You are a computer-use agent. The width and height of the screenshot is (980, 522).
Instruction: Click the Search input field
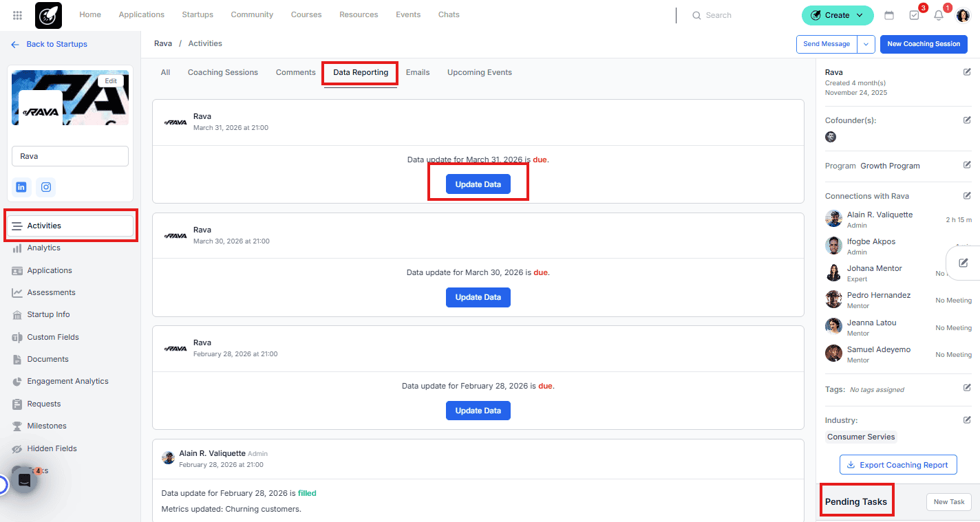[743, 15]
